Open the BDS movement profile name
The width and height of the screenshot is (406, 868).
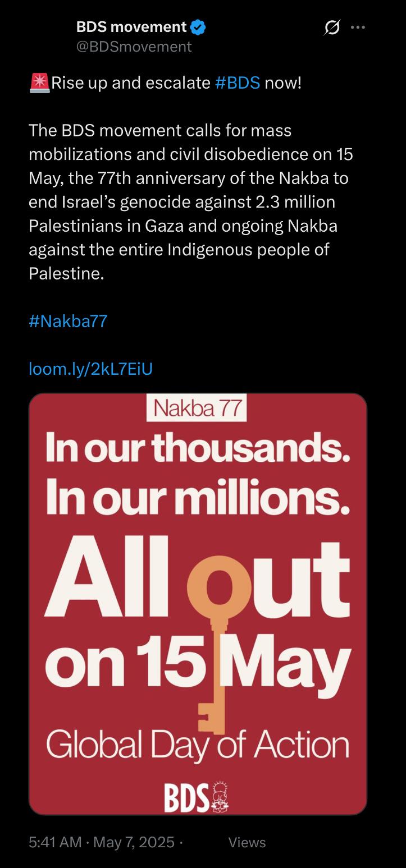131,26
